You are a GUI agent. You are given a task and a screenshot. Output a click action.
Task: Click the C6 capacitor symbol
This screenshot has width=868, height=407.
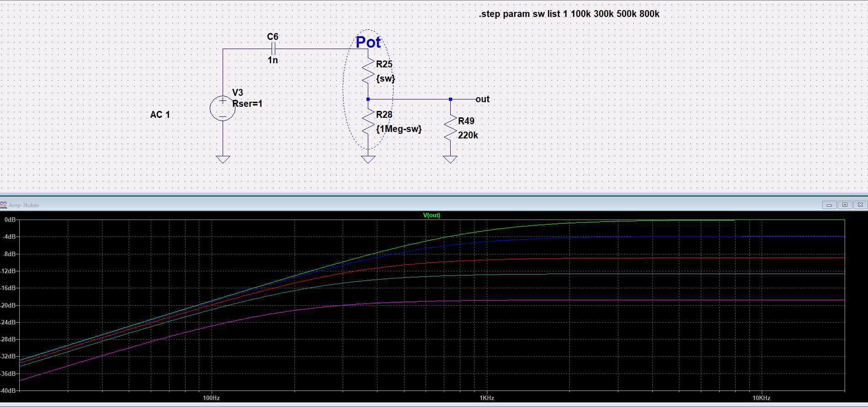(273, 49)
